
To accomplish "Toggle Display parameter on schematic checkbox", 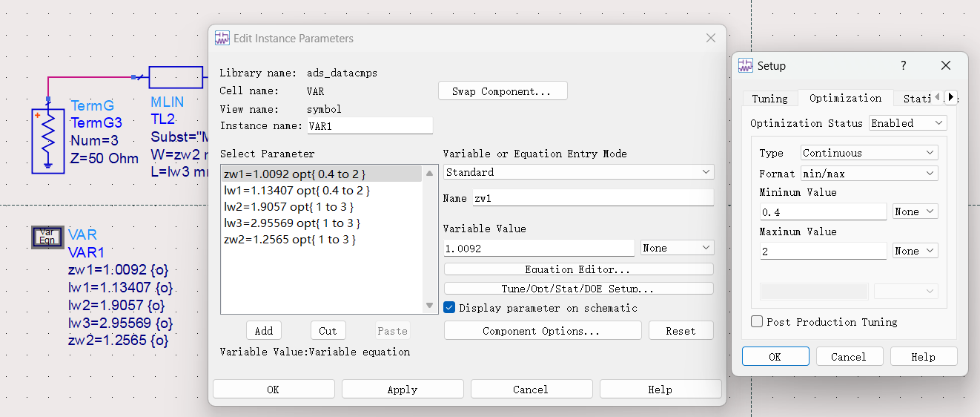I will (449, 307).
